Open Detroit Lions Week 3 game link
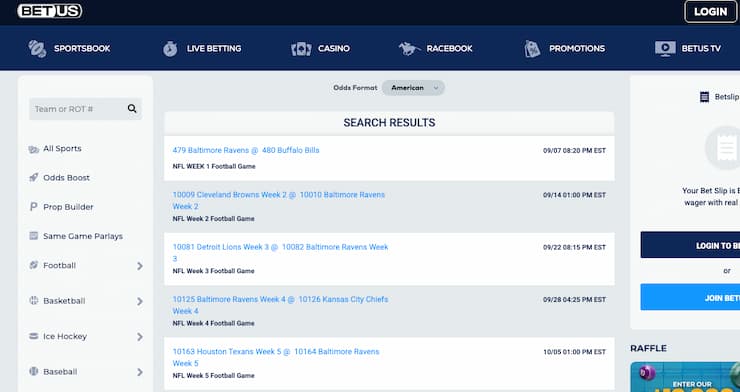This screenshot has width=740, height=392. pos(280,253)
